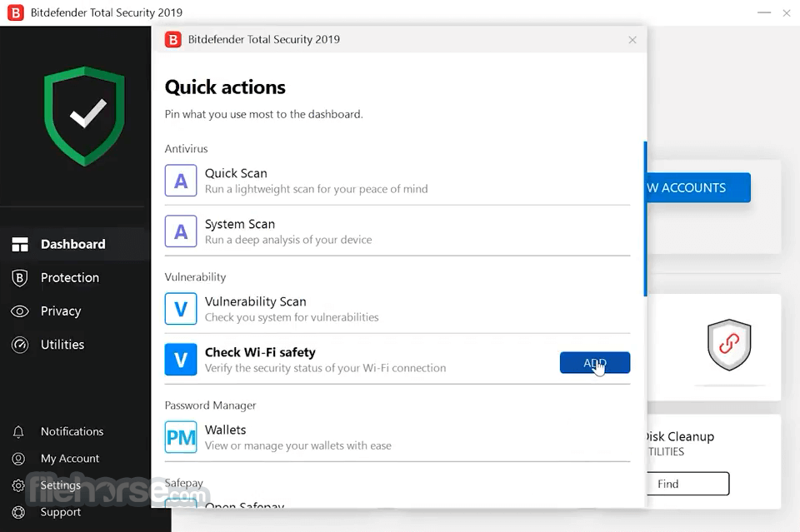Select the Vulnerability Scan action text

(256, 301)
